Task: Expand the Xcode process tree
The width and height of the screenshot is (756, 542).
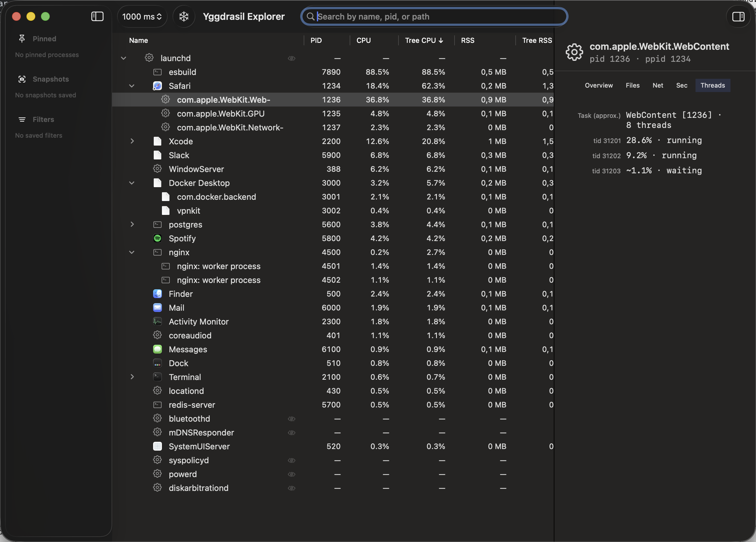Action: [132, 141]
